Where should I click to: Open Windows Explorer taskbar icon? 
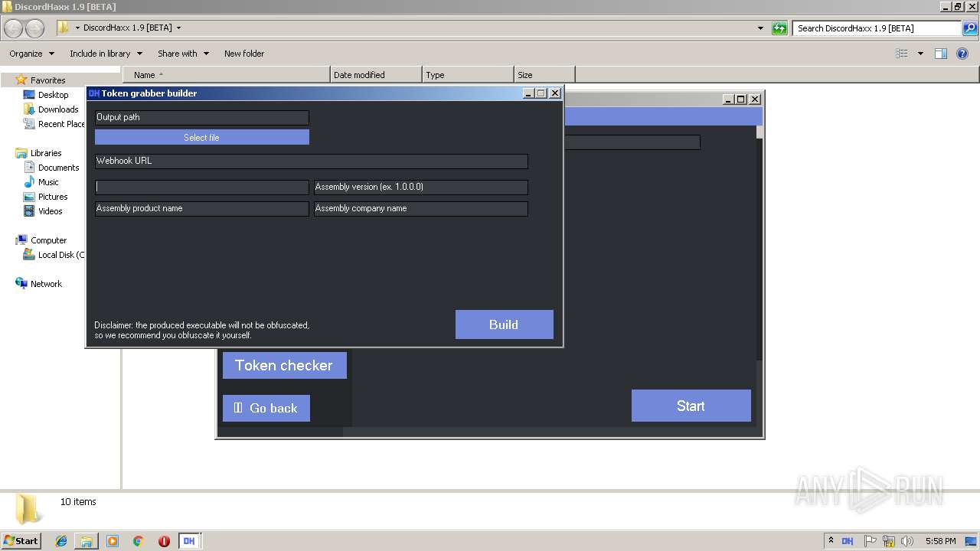(87, 541)
